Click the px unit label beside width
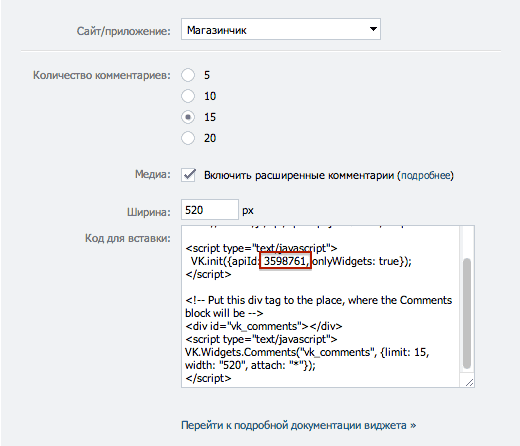The height and width of the screenshot is (446, 520). [x=248, y=211]
